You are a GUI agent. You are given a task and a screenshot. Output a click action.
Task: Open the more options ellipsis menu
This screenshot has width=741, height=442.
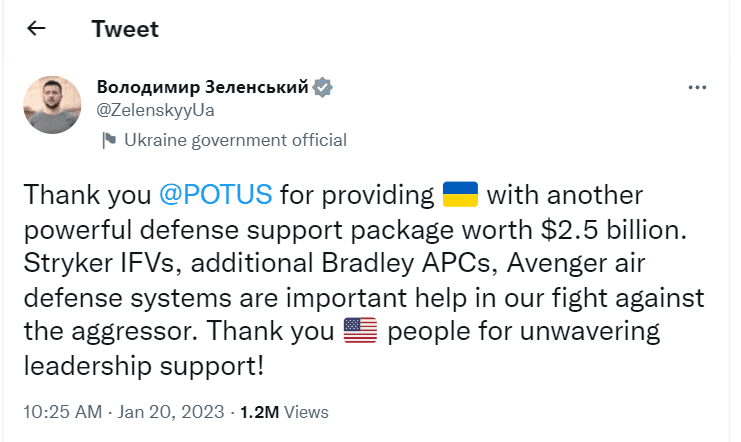[698, 88]
